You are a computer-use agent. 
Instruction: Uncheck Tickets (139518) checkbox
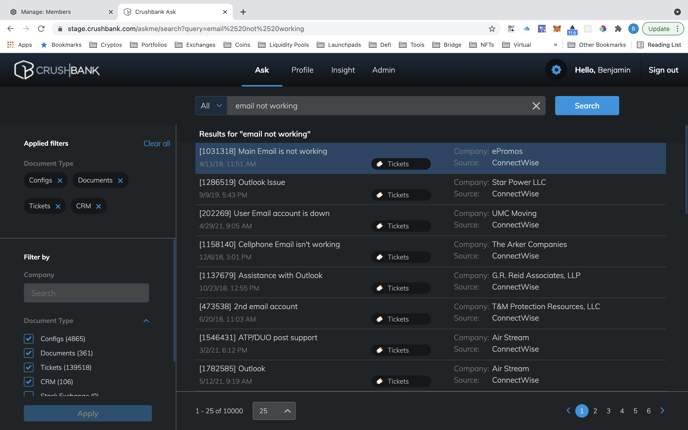[x=29, y=368]
